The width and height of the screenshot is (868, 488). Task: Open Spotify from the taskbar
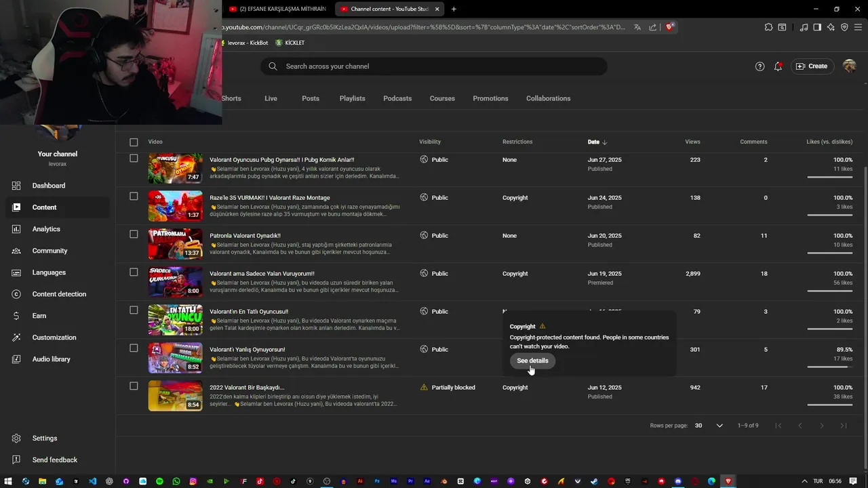point(159,481)
